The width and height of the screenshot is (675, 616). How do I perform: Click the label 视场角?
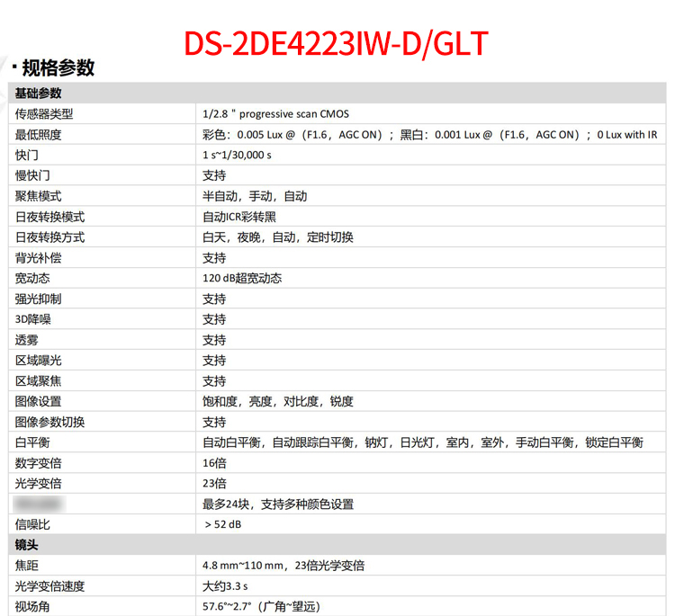click(x=32, y=606)
